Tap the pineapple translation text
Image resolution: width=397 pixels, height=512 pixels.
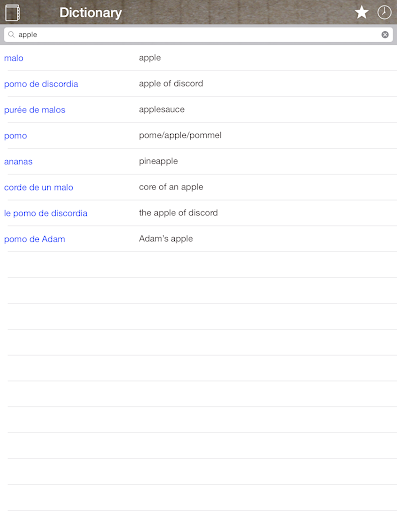[158, 161]
